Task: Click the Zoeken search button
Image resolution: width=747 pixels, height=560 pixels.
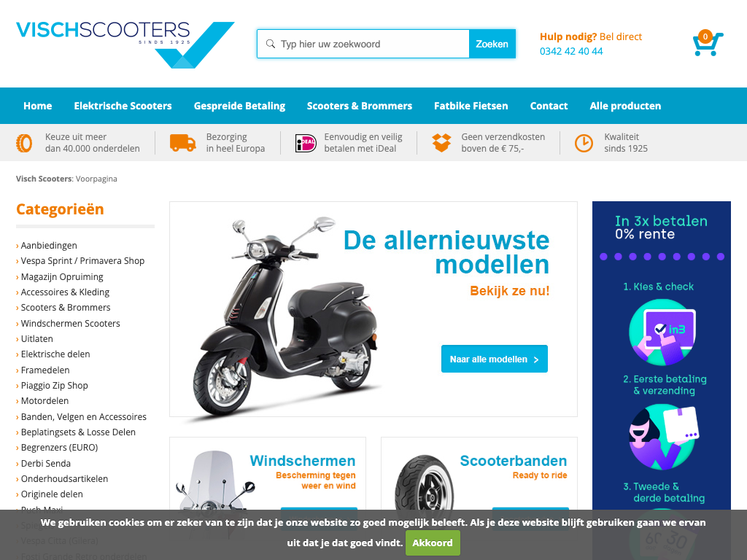Action: coord(492,44)
